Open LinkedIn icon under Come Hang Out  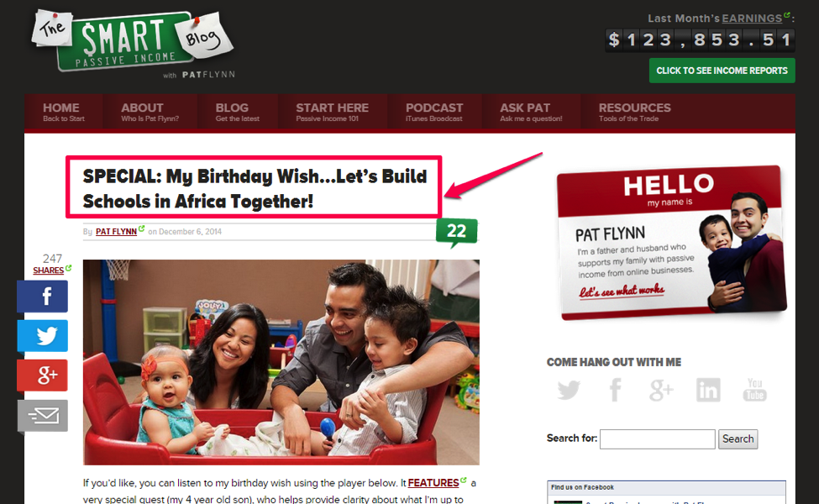coord(708,390)
